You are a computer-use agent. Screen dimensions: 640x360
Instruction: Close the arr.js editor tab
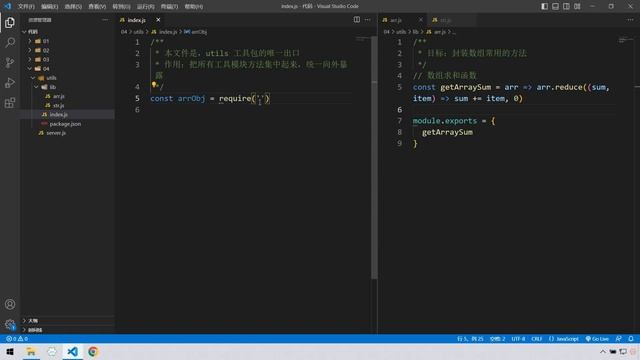pos(421,20)
